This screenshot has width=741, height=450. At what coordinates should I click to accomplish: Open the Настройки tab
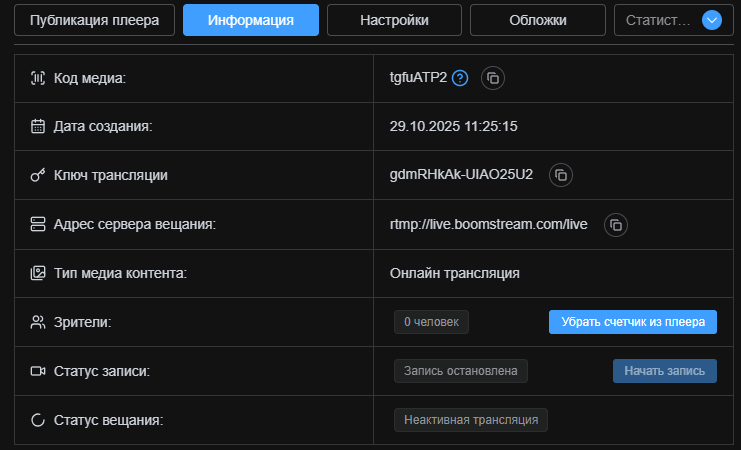[394, 20]
